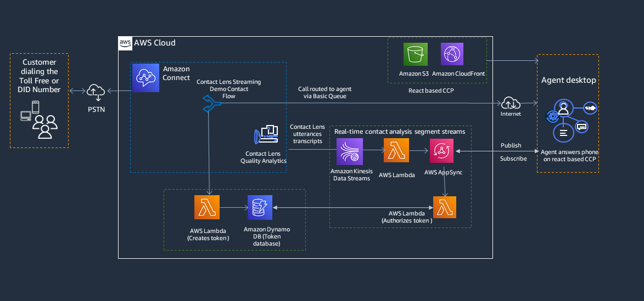Click the Lambda icon that authorizes token

(445, 207)
